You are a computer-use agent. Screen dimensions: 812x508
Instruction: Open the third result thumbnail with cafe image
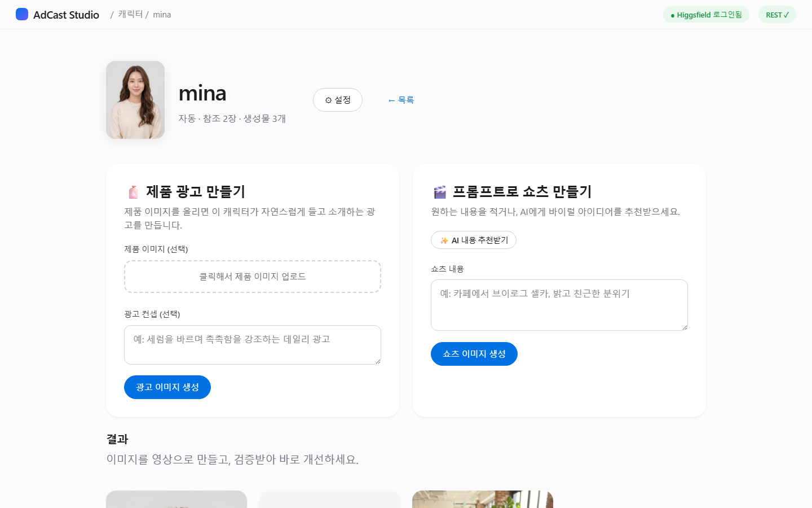483,499
